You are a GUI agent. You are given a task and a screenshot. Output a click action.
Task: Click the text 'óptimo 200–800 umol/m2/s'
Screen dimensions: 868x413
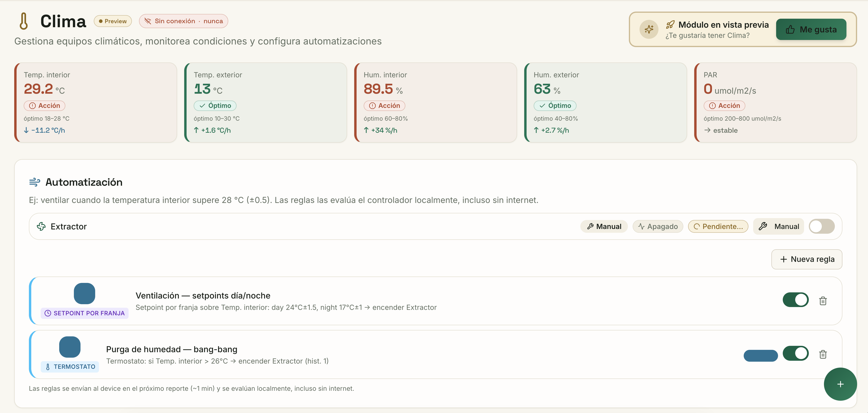point(742,119)
